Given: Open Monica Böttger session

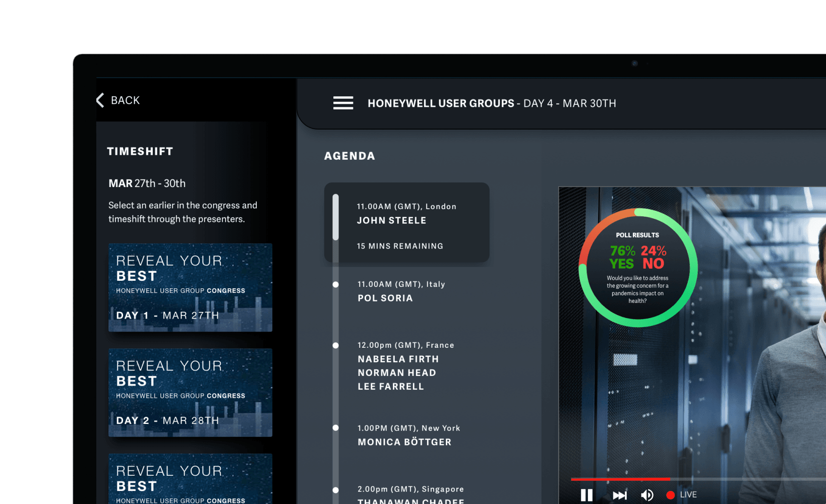Looking at the screenshot, I should click(404, 442).
